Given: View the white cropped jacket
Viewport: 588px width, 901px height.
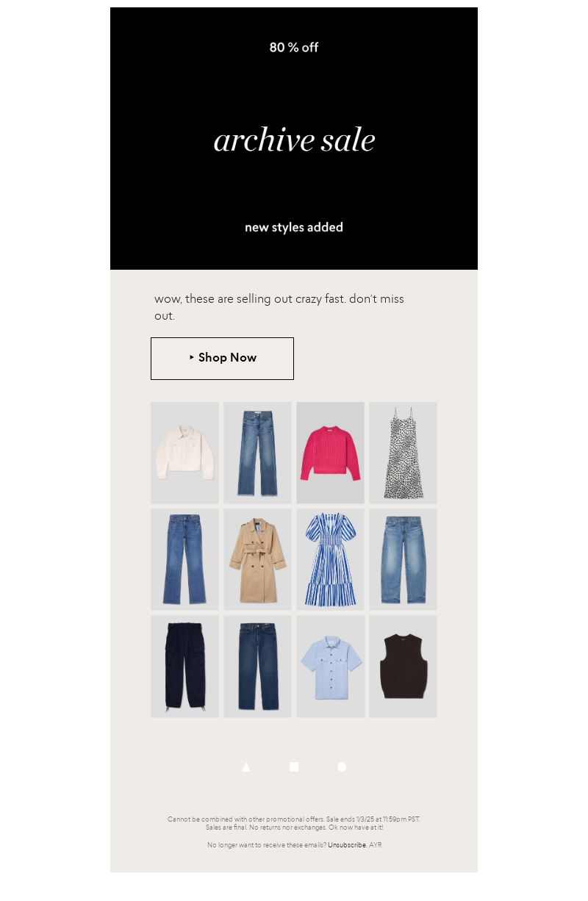Looking at the screenshot, I should point(184,453).
